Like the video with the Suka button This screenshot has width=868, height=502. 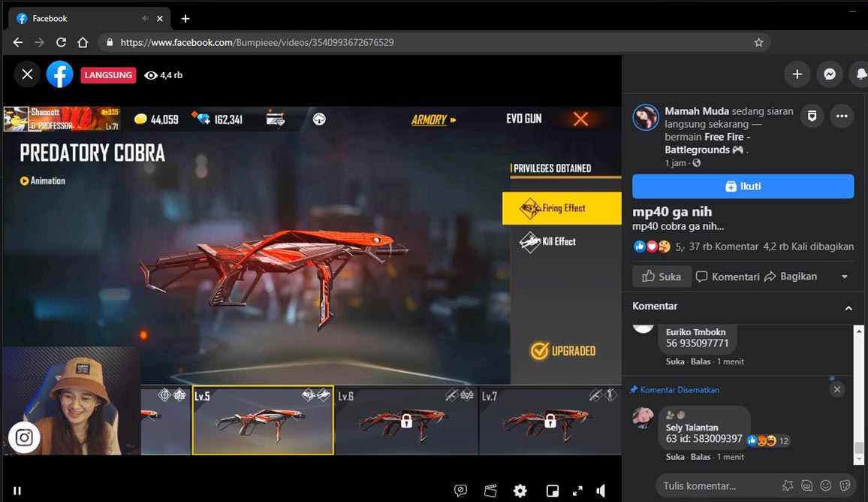coord(662,277)
